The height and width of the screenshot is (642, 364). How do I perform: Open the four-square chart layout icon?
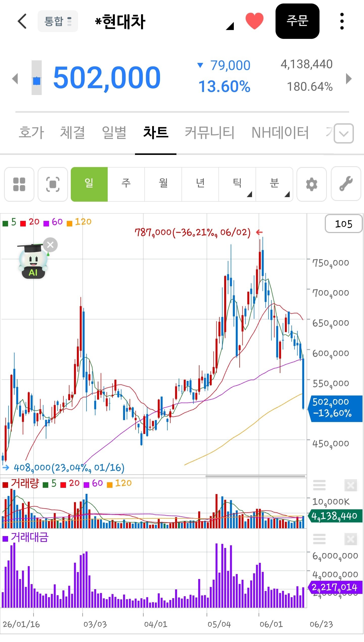click(x=19, y=184)
